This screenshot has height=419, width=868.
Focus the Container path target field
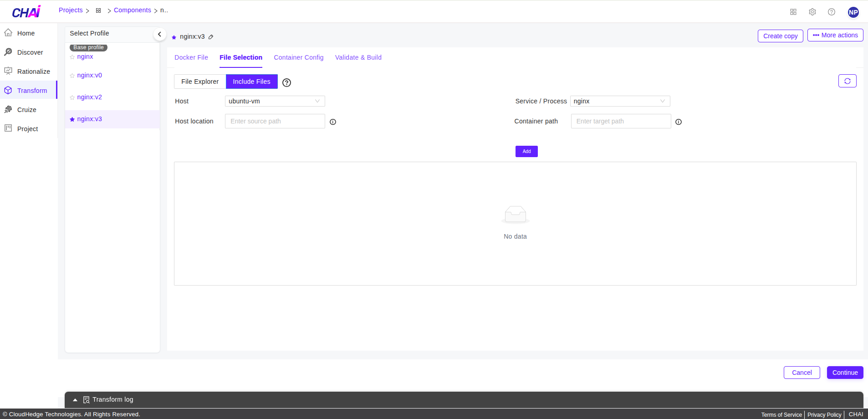point(621,121)
